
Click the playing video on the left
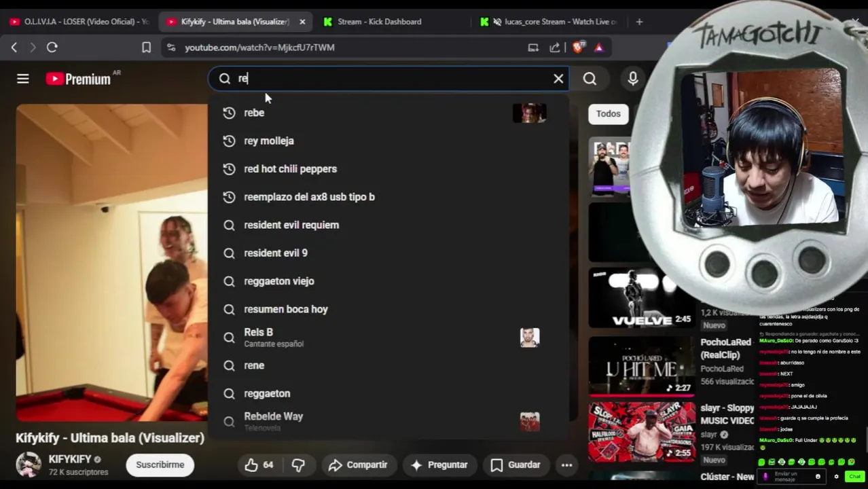point(111,263)
